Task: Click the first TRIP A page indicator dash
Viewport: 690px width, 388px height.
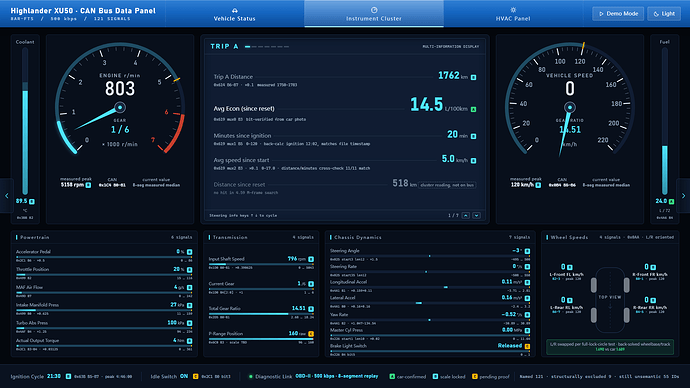Action: [247, 46]
